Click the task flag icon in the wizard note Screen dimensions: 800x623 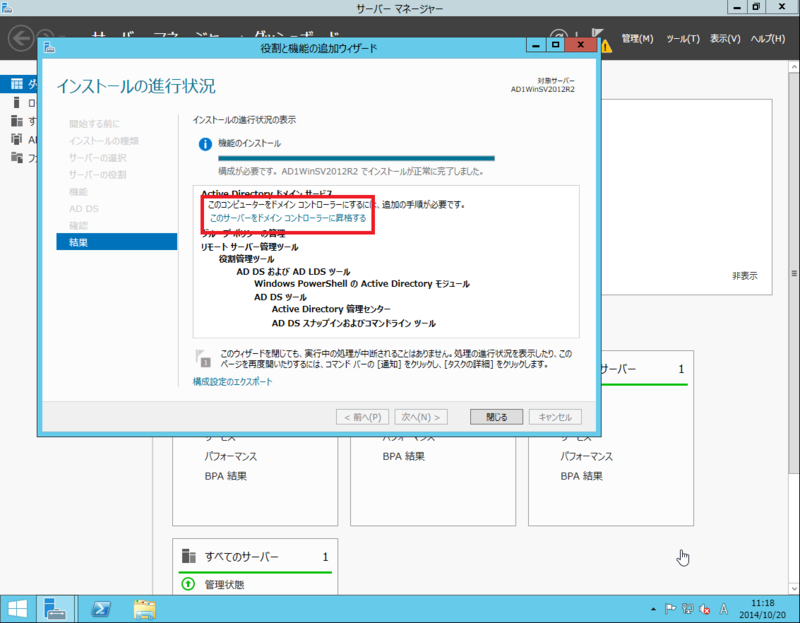(x=203, y=358)
